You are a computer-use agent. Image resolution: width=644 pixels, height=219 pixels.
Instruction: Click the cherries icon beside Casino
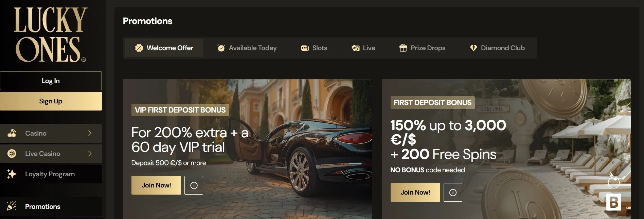pos(12,133)
